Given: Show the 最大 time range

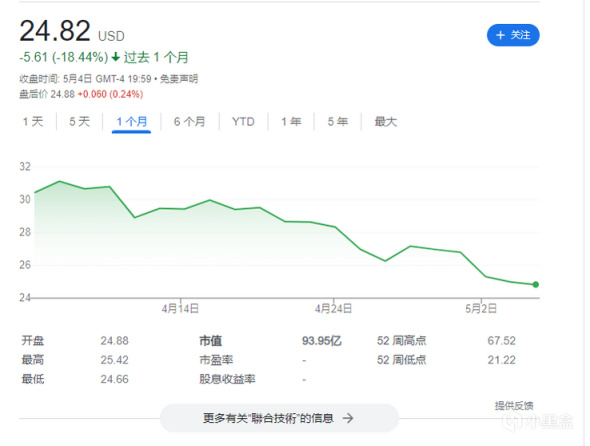Looking at the screenshot, I should (x=386, y=122).
